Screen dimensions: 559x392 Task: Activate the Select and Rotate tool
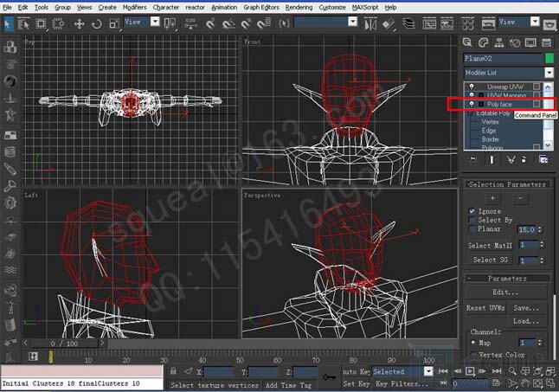pos(96,24)
